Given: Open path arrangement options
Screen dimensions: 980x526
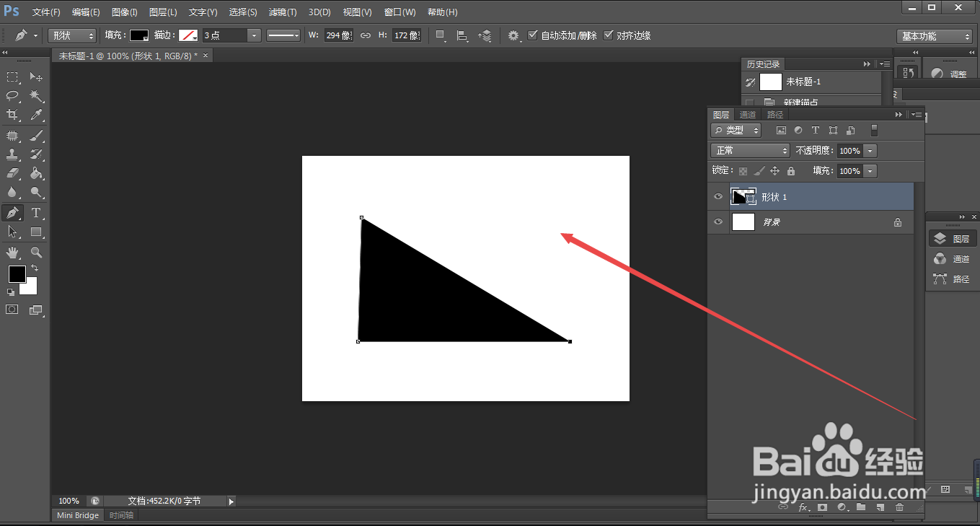Looking at the screenshot, I should pyautogui.click(x=485, y=35).
